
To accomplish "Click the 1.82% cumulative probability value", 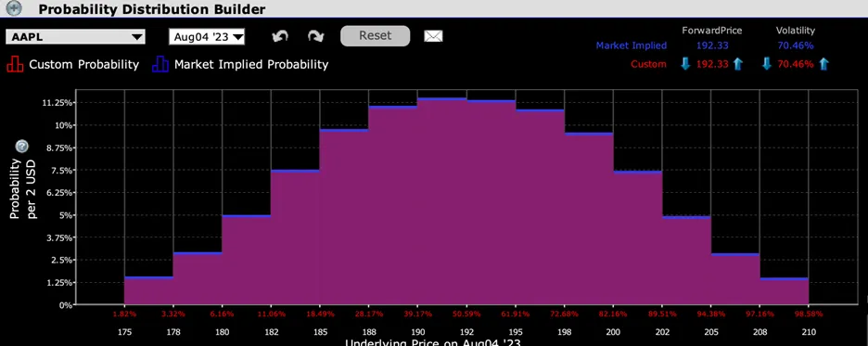I will (x=125, y=314).
